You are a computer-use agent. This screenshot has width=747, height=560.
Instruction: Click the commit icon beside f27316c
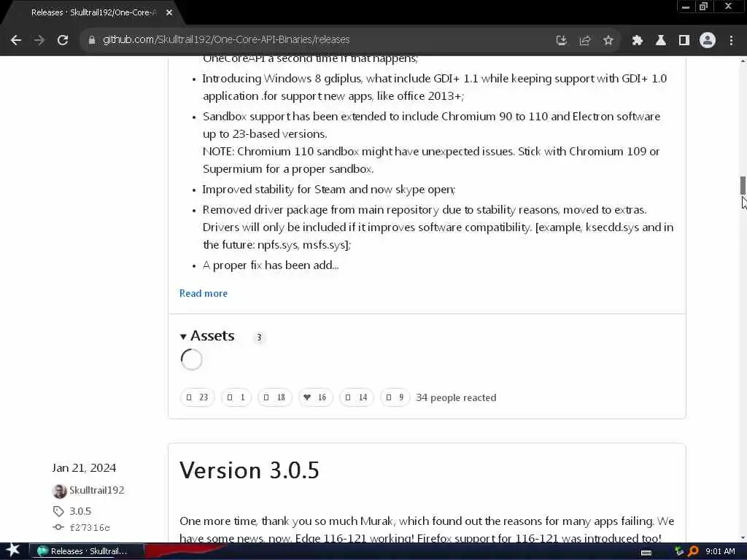tap(58, 527)
